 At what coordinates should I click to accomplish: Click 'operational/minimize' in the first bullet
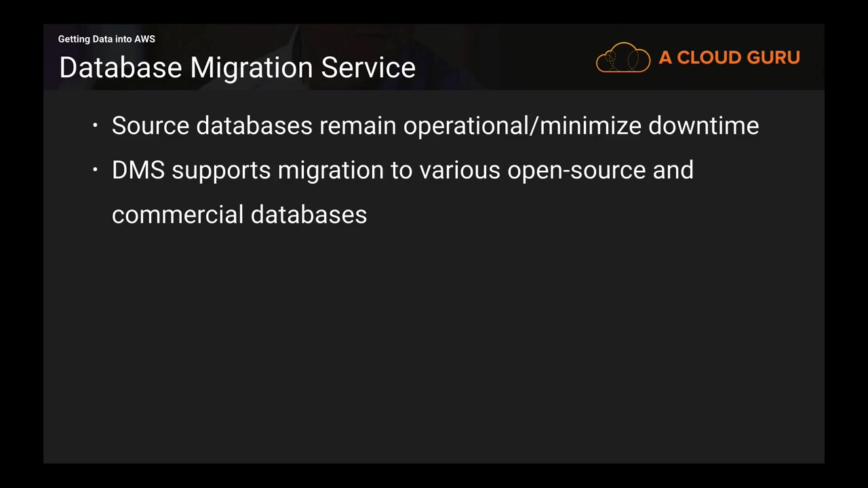point(522,126)
